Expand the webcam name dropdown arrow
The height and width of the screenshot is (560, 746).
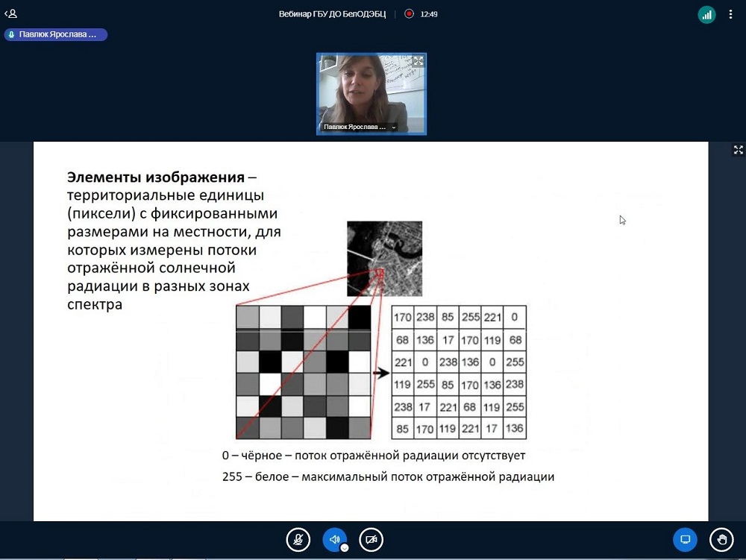pos(394,128)
